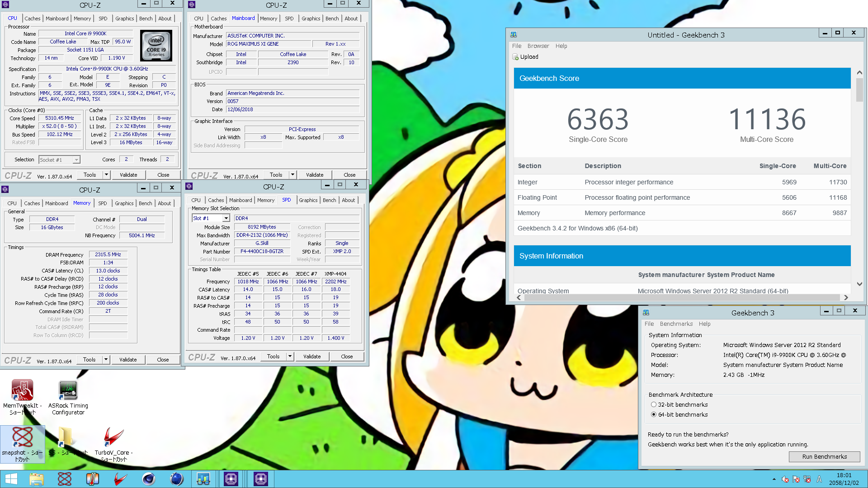Image resolution: width=868 pixels, height=488 pixels.
Task: Click red TurboV icon in taskbar
Action: click(x=121, y=479)
